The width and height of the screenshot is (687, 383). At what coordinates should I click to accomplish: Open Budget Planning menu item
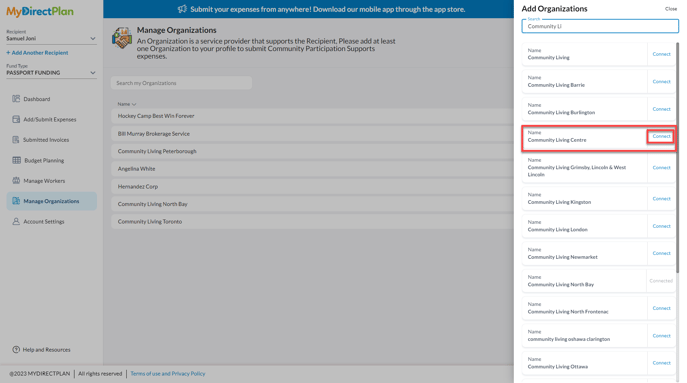pos(44,160)
